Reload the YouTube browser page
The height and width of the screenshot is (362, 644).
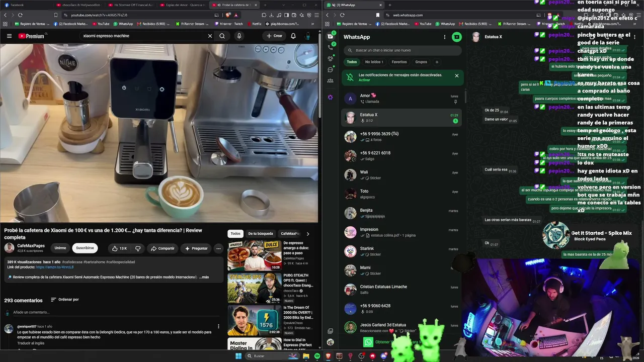20,15
